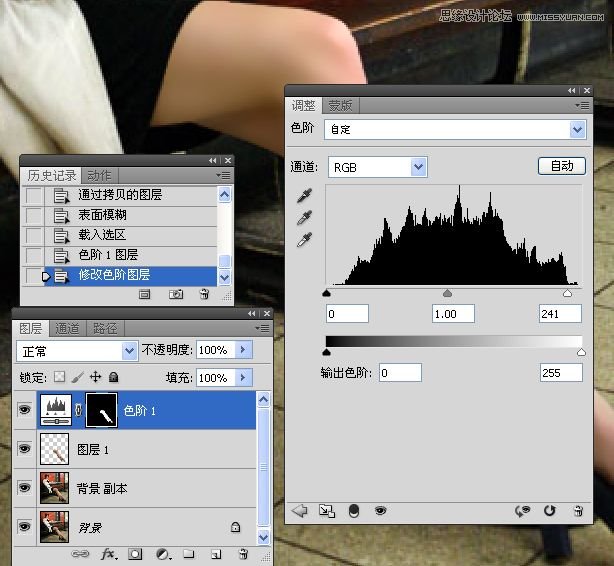Select the gray point eyedropper in Levels
Image resolution: width=614 pixels, height=566 pixels.
pyautogui.click(x=304, y=217)
